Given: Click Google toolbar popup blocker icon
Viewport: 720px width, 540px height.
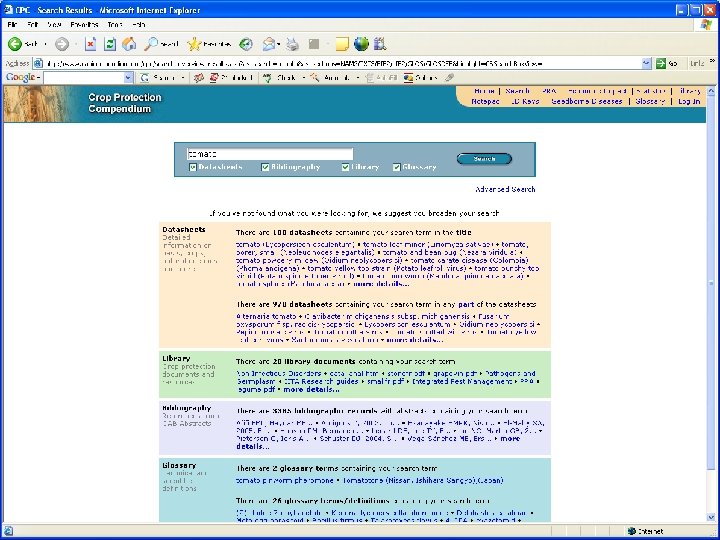Looking at the screenshot, I should pos(214,78).
